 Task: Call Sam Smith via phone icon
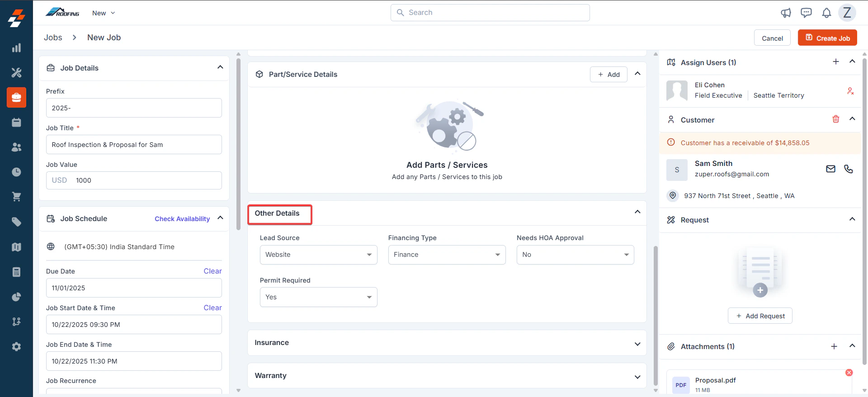click(x=849, y=169)
